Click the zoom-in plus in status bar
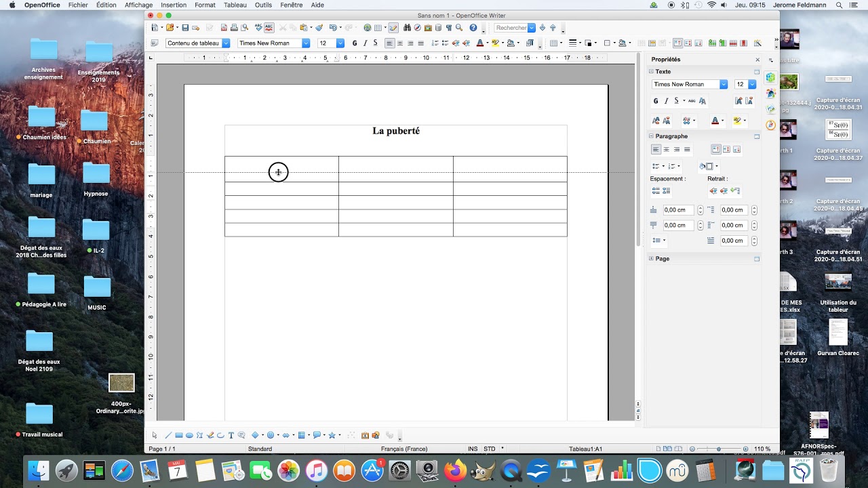 (x=745, y=449)
